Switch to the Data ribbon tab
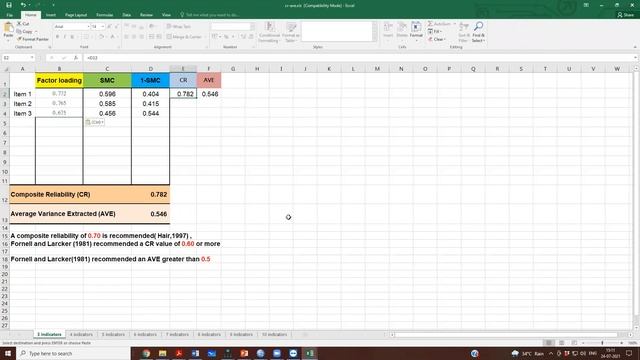Viewport: 640px width, 360px height. point(127,15)
